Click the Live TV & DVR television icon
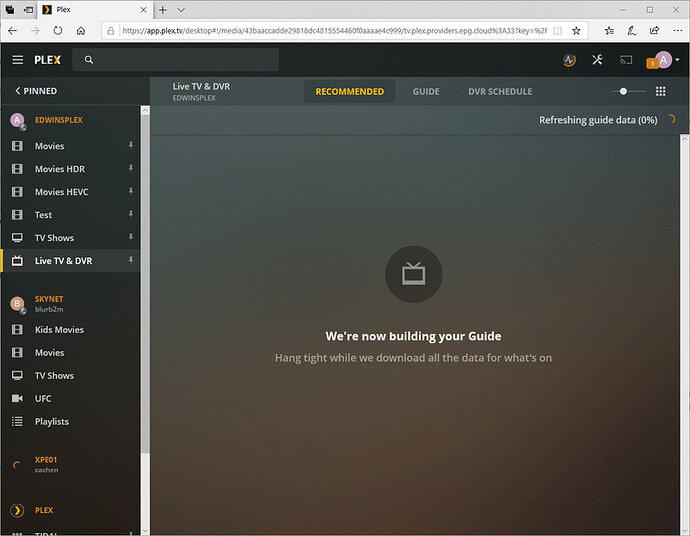Screen dimensions: 690x536 pos(17,261)
